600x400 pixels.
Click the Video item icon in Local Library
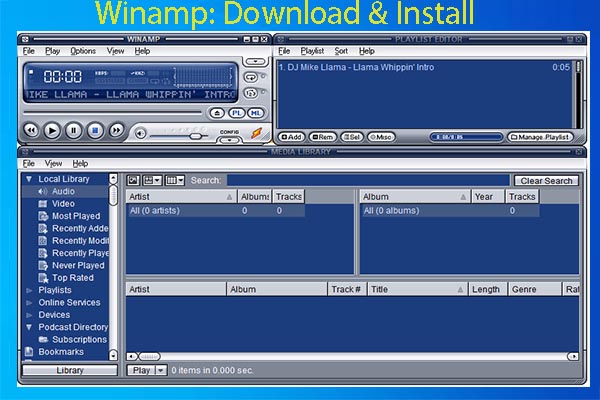43,203
